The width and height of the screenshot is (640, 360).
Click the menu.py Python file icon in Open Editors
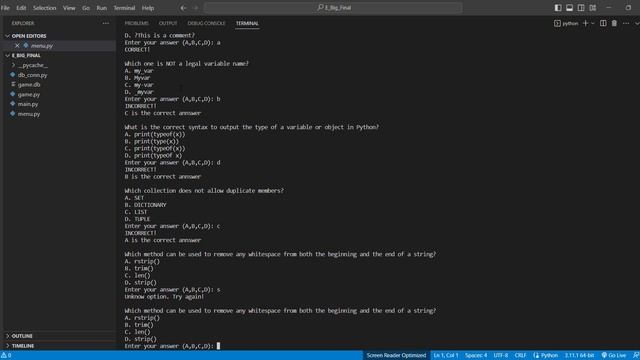[x=26, y=46]
